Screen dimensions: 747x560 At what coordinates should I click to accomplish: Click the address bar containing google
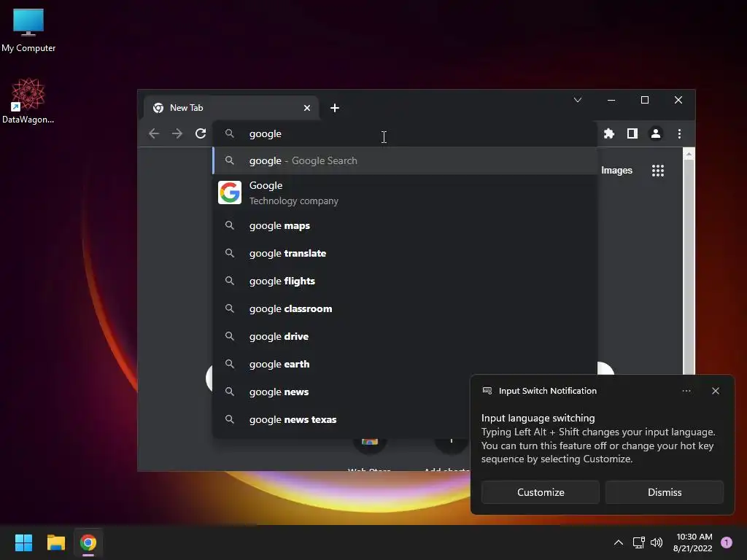pos(405,134)
